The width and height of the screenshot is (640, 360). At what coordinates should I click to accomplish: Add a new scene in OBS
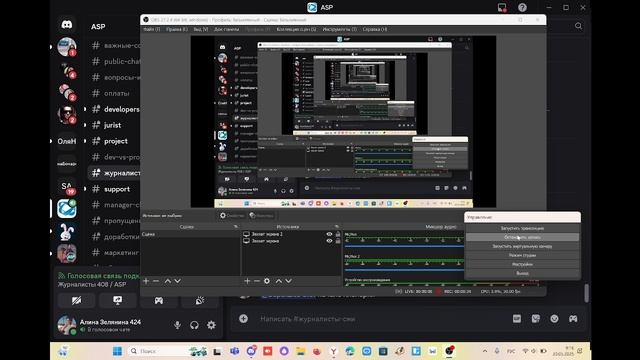146,281
